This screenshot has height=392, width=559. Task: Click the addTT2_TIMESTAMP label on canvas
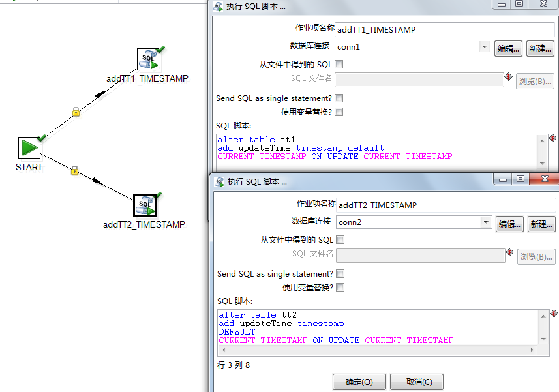click(144, 224)
